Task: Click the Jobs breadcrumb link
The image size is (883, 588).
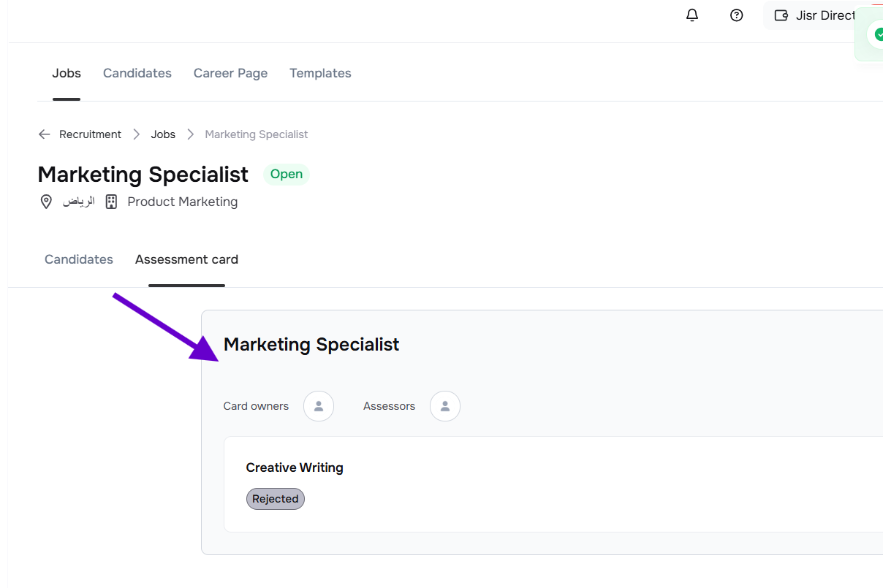Action: (163, 134)
